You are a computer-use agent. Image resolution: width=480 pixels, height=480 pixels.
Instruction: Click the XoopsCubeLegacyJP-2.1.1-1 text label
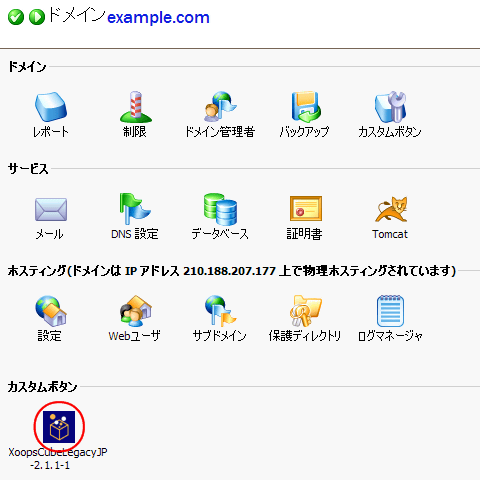[x=58, y=459]
